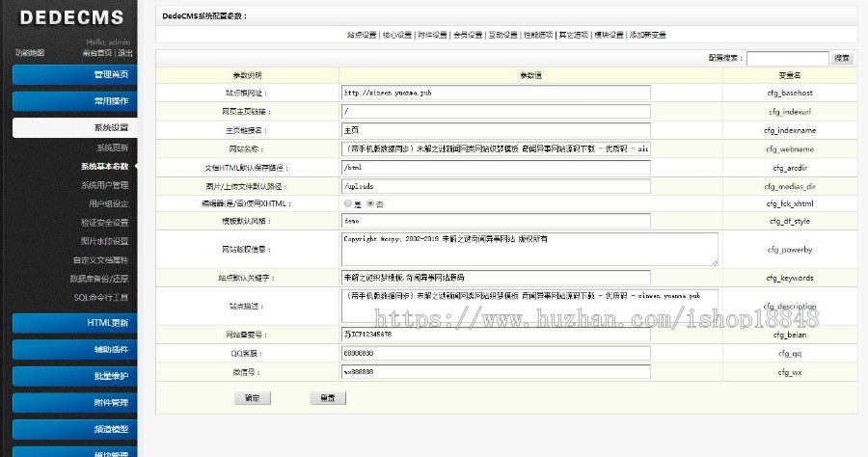868x457 pixels.
Task: Click the 添加新变量 link
Action: coord(648,35)
